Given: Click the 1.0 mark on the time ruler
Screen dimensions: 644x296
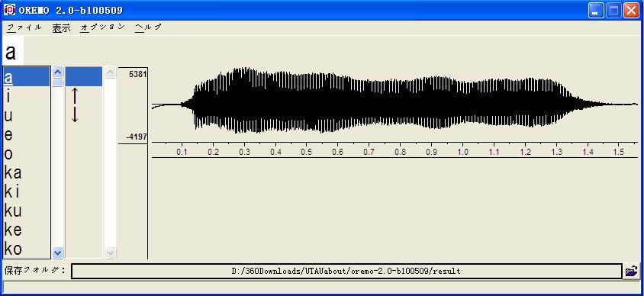Looking at the screenshot, I should coord(463,152).
